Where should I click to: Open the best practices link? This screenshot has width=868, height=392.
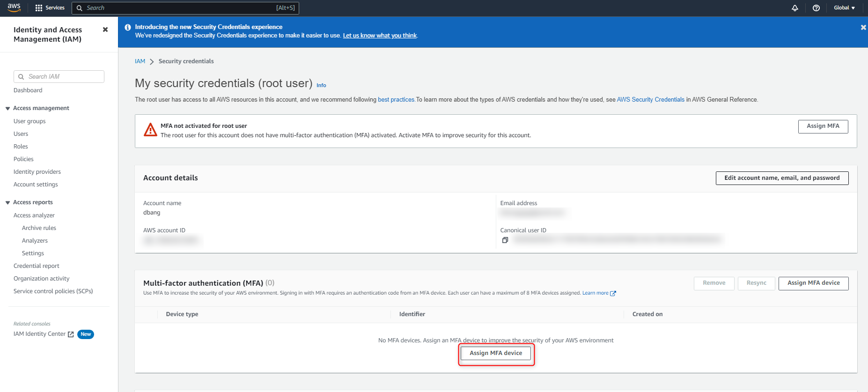tap(396, 100)
